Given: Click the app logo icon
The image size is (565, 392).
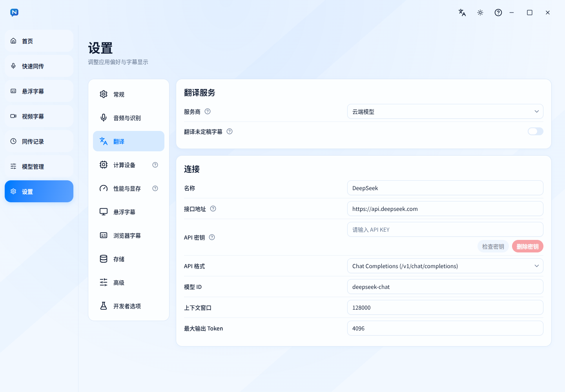Looking at the screenshot, I should point(15,13).
